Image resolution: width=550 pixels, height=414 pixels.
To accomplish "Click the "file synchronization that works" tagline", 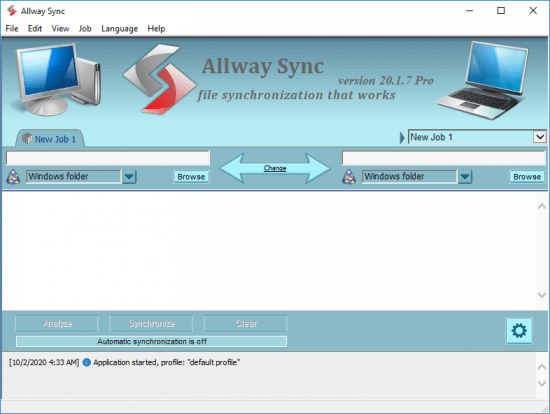I will click(x=296, y=95).
